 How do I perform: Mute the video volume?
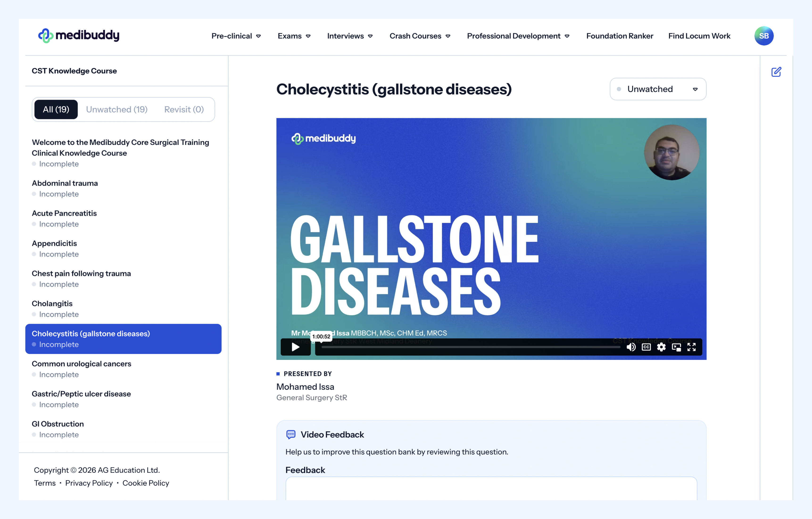tap(631, 347)
